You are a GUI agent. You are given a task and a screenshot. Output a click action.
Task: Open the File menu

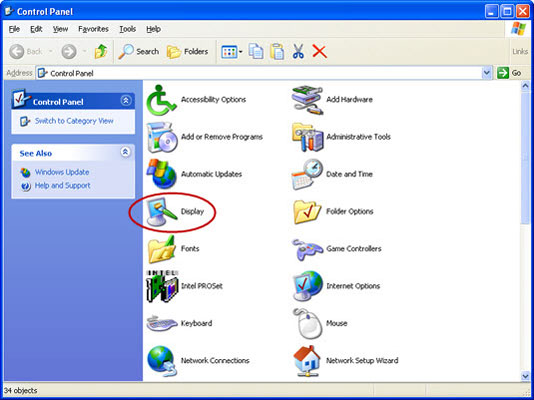[x=14, y=29]
